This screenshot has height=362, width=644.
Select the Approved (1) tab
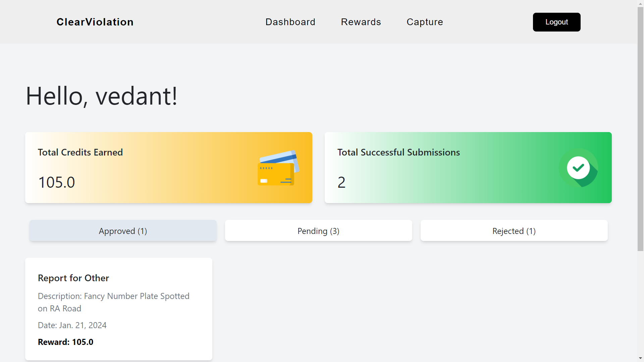click(x=123, y=231)
